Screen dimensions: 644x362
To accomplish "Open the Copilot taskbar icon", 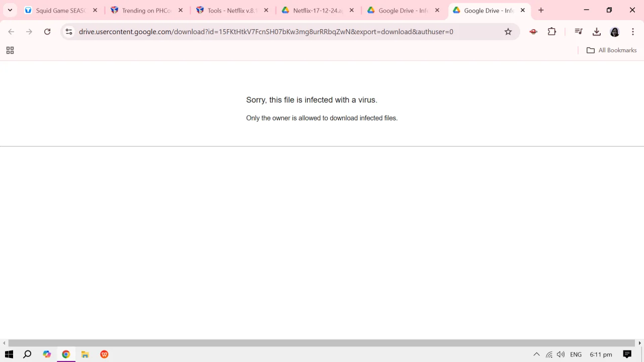I will pos(47,354).
